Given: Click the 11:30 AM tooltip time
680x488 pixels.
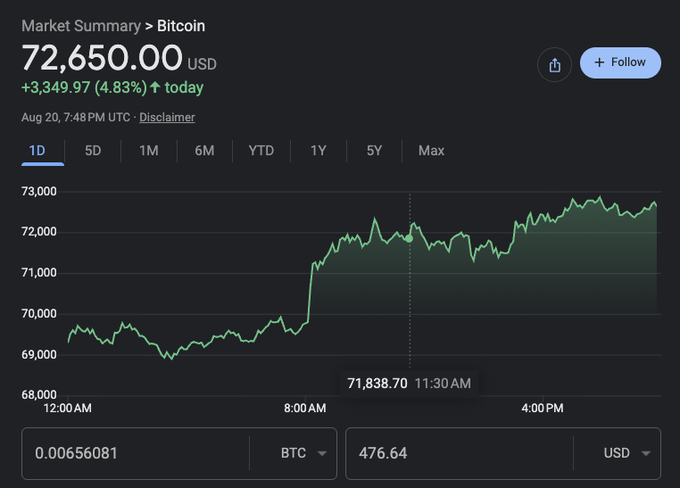Looking at the screenshot, I should pyautogui.click(x=443, y=383).
